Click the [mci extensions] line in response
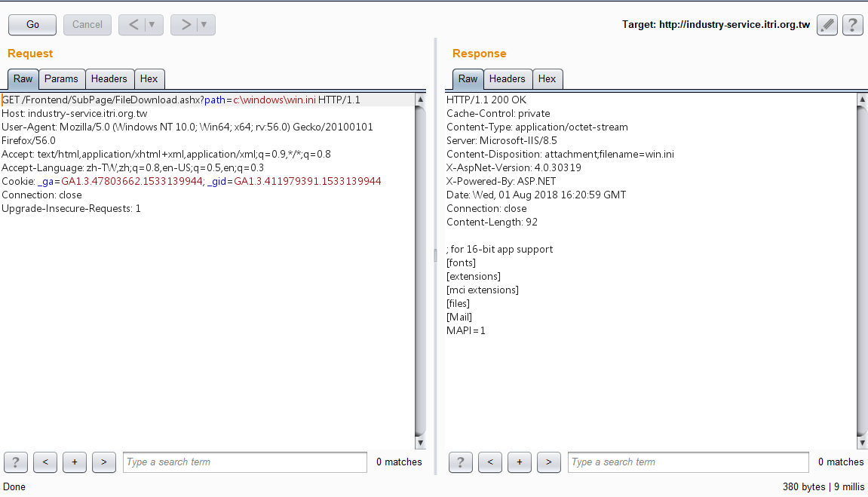The width and height of the screenshot is (868, 497). [x=482, y=290]
